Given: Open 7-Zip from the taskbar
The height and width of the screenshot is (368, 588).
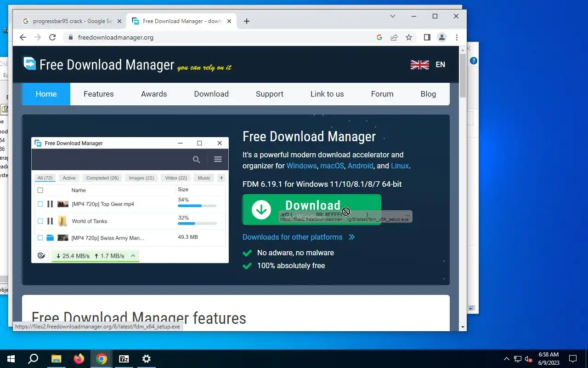Looking at the screenshot, I should point(124,359).
